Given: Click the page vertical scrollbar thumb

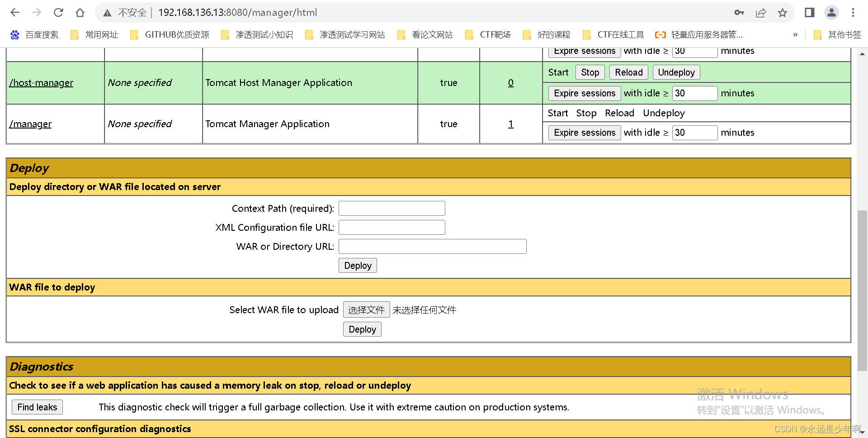Looking at the screenshot, I should 862,290.
